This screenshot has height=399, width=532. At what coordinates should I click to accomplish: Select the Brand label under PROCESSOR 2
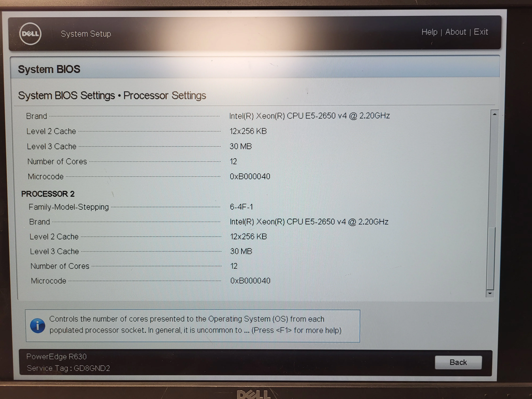coord(40,222)
